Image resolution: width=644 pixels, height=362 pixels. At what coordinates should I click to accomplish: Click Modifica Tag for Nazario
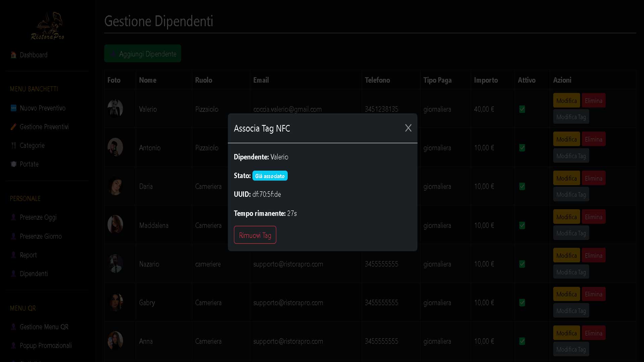[x=571, y=272]
